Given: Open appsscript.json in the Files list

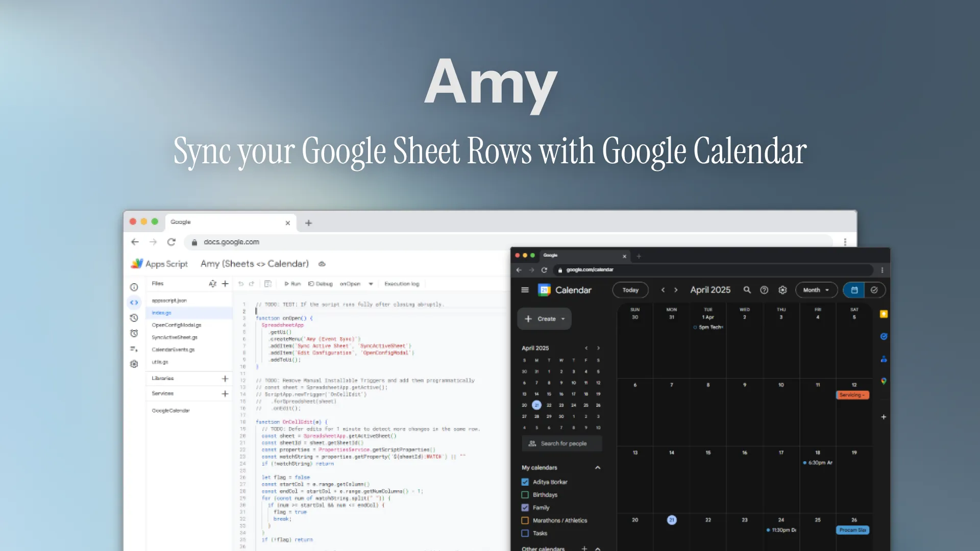Looking at the screenshot, I should (x=189, y=300).
